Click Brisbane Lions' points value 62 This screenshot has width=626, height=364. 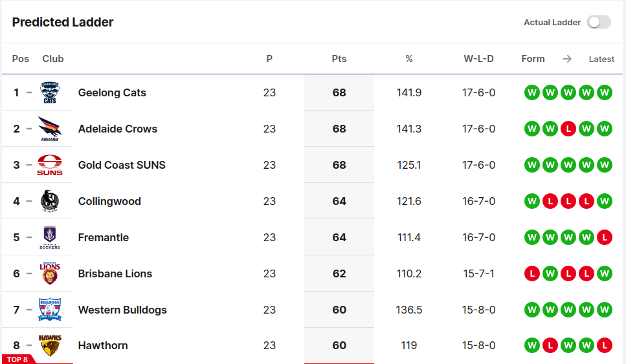[x=339, y=273]
